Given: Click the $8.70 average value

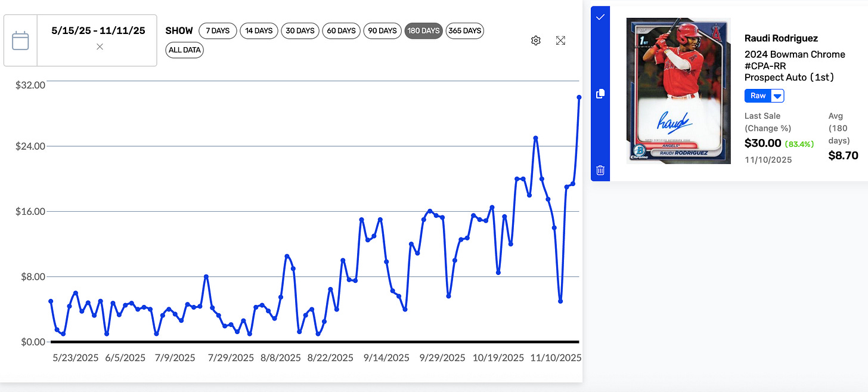Looking at the screenshot, I should [844, 156].
